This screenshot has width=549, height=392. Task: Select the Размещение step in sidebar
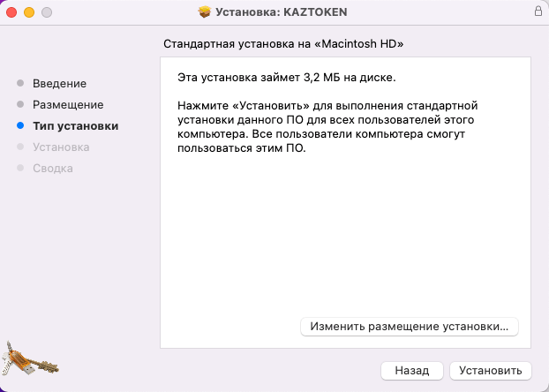(68, 105)
